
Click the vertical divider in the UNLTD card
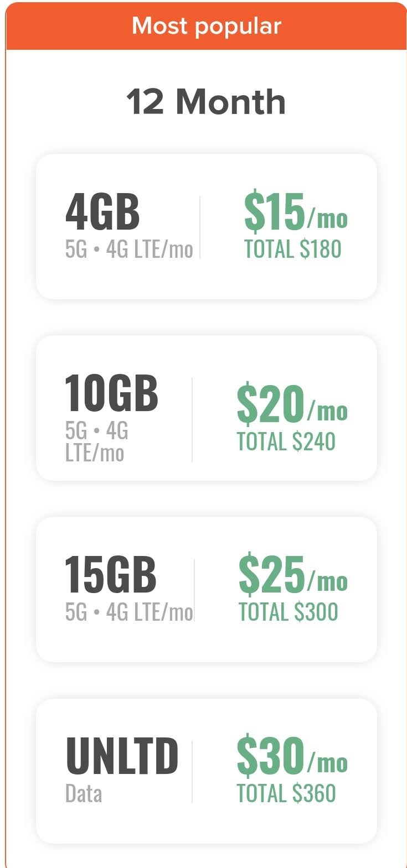(x=192, y=772)
